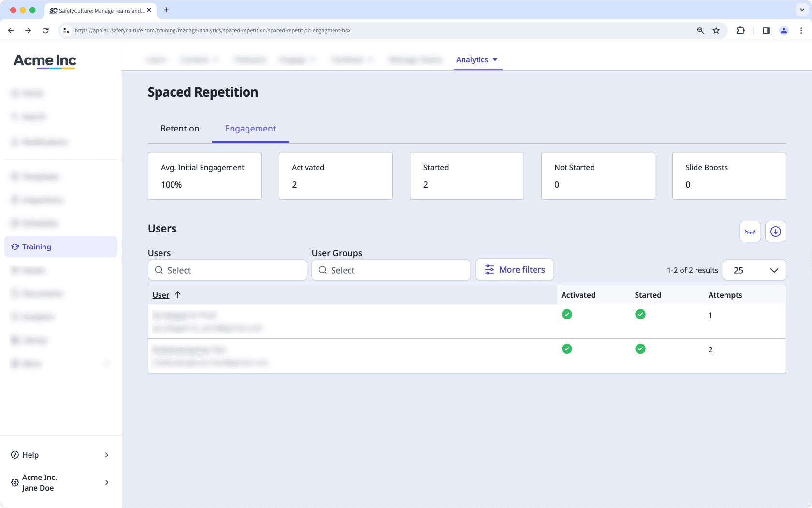812x508 pixels.
Task: Switch to the Retention tab
Action: point(179,129)
